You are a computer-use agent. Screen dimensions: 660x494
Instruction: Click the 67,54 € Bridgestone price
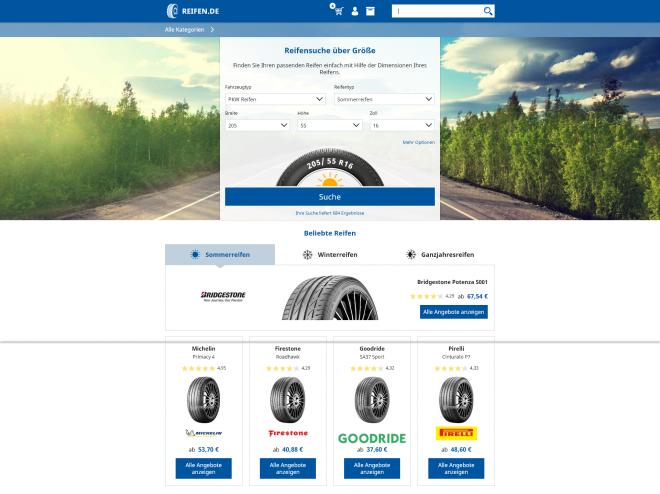[477, 296]
